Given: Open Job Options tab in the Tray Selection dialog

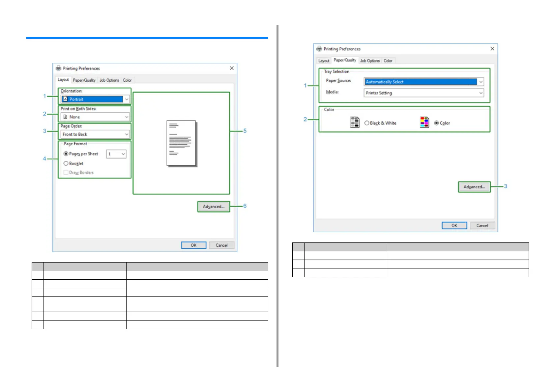Looking at the screenshot, I should click(370, 61).
